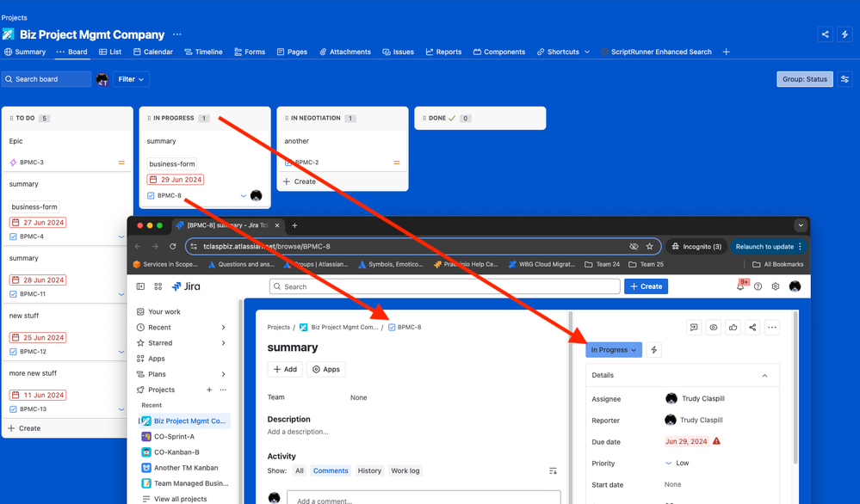Viewport: 860px width, 504px height.
Task: Click the Search board input field
Action: [x=46, y=79]
